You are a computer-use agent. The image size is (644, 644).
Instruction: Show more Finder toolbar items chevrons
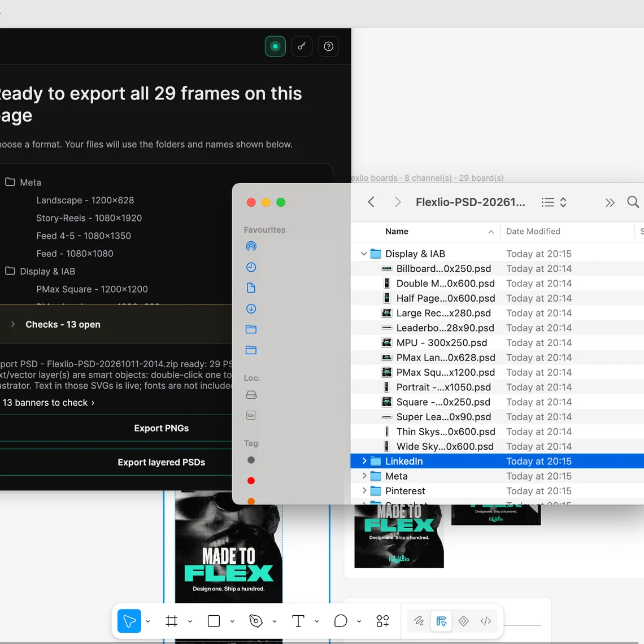[x=610, y=202]
